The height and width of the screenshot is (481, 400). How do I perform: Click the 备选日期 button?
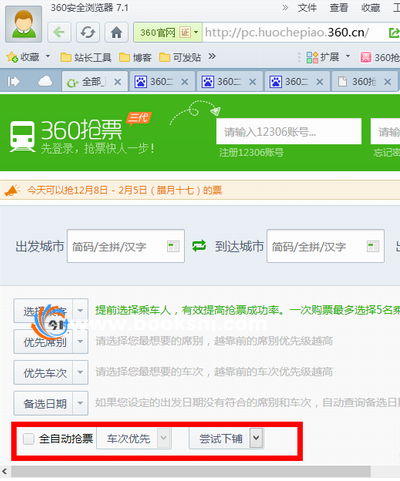click(x=43, y=403)
